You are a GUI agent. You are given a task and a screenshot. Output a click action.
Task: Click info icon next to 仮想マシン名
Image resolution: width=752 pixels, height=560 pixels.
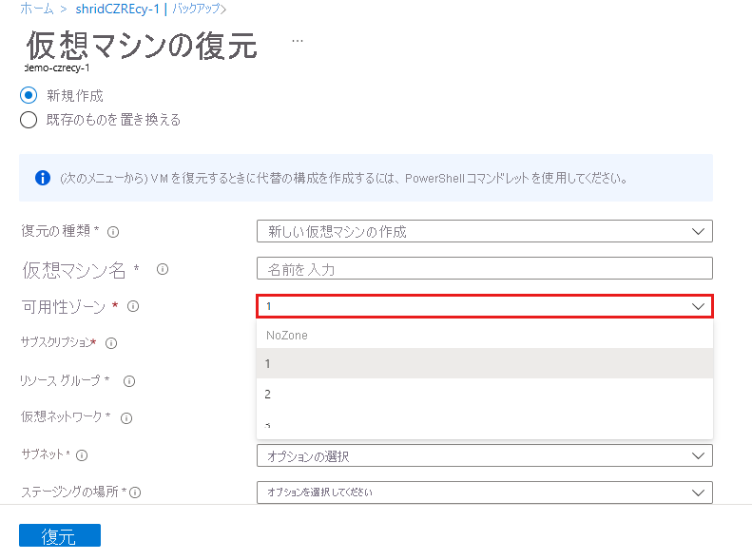pyautogui.click(x=163, y=269)
